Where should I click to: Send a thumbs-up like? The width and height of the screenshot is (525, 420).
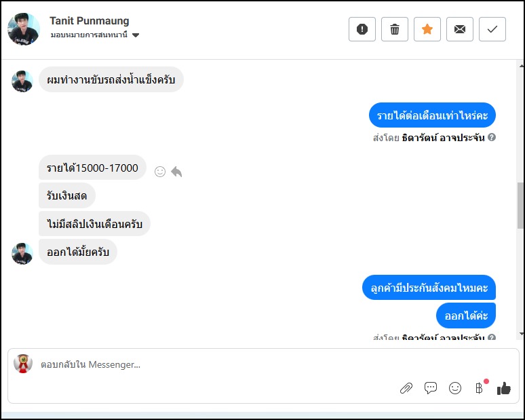coord(503,388)
